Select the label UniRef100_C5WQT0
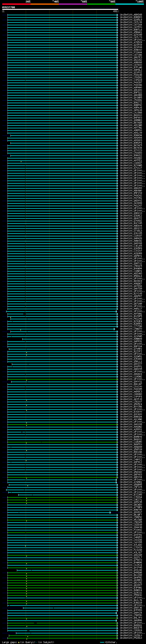This screenshot has width=146, height=644. coord(131,329)
